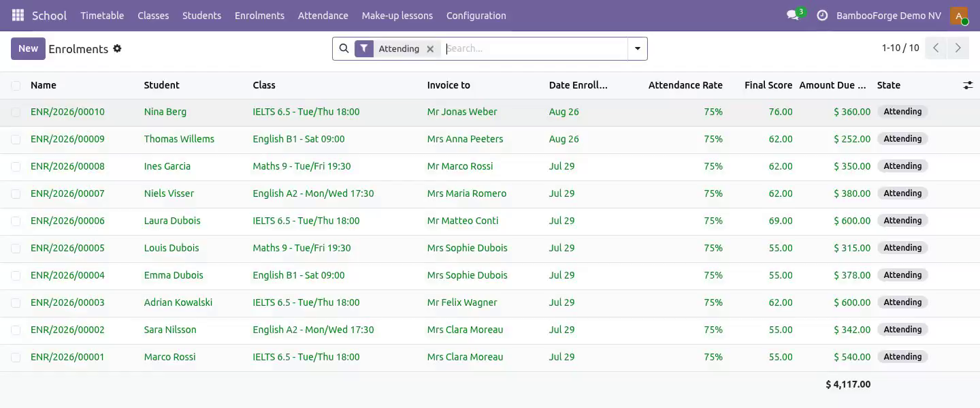Viewport: 980px width, 408px height.
Task: Open the Attendance menu
Action: point(323,15)
